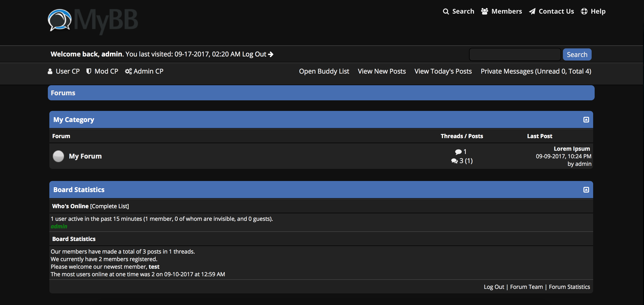
Task: Click the Mod CP shield icon
Action: [x=89, y=71]
